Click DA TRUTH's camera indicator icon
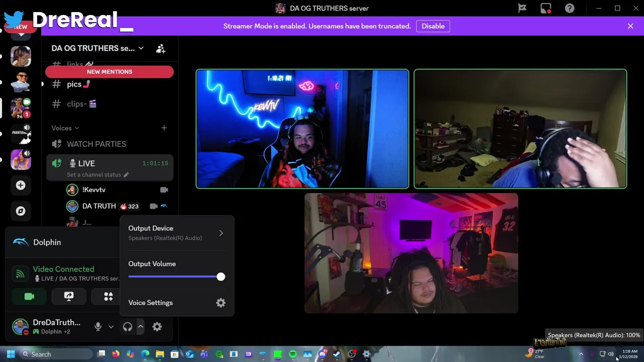This screenshot has height=362, width=644. (153, 206)
